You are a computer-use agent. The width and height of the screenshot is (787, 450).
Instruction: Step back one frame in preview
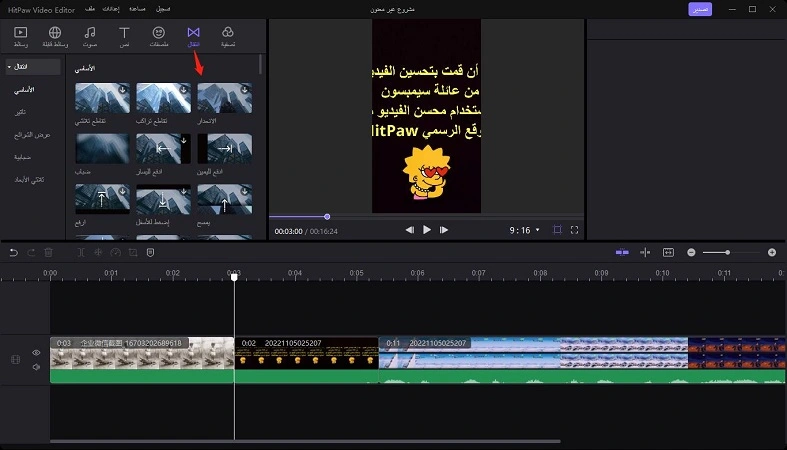tap(410, 230)
